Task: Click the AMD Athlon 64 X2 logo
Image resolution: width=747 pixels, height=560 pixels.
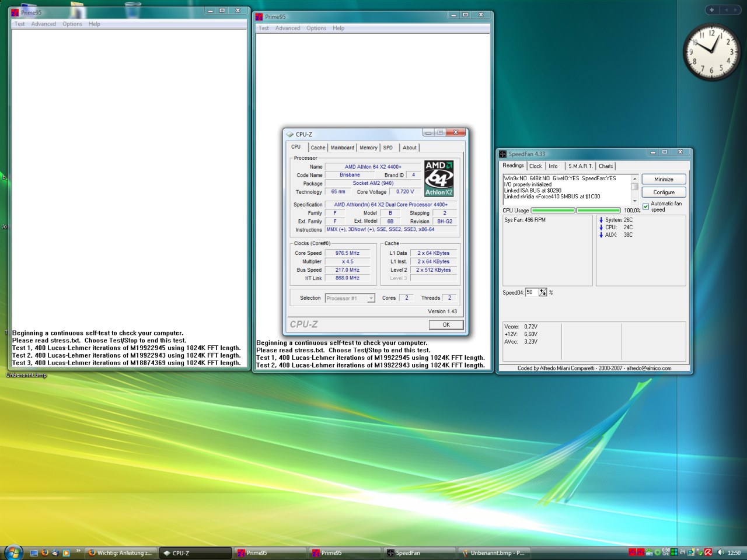Action: point(439,178)
